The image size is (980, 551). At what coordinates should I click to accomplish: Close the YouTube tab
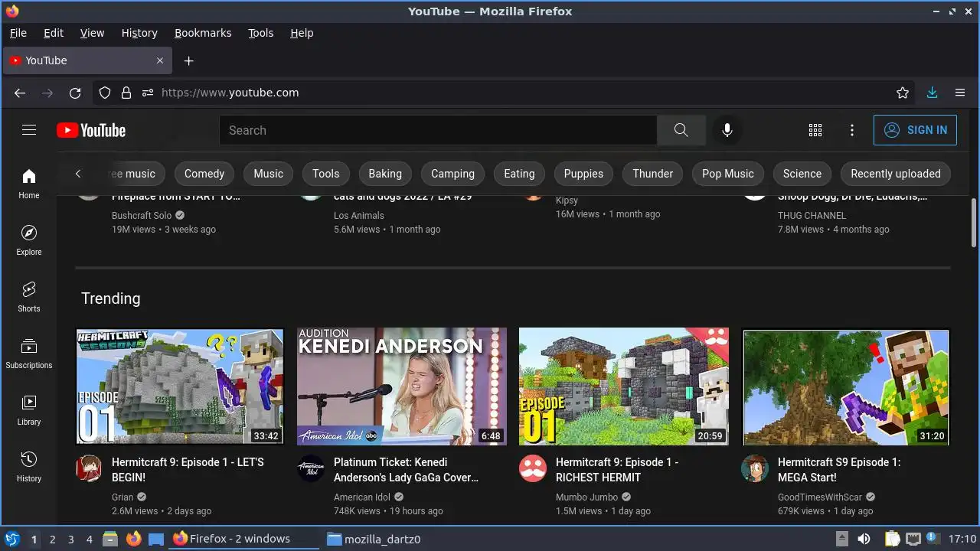click(x=160, y=60)
